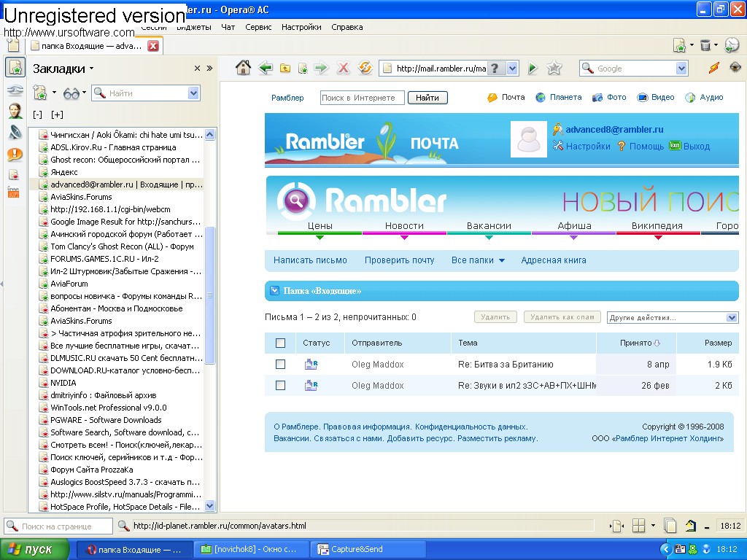The width and height of the screenshot is (747, 560).
Task: Check the box for Битва за Британию message
Action: [x=281, y=365]
